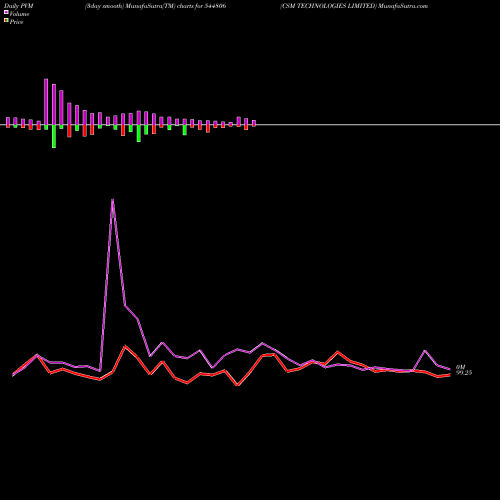This screenshot has width=500, height=500.
Task: Click the '(3day smooth) MunafaSutra(TM) charts for 544806' header text
Action: pyautogui.click(x=155, y=6)
